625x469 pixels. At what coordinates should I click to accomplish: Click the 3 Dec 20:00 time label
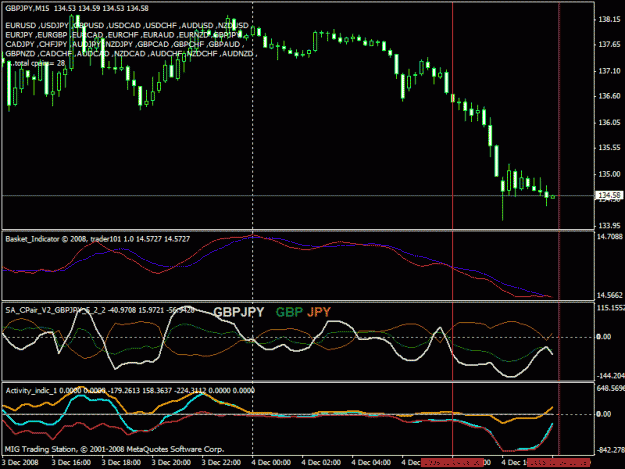click(171, 463)
